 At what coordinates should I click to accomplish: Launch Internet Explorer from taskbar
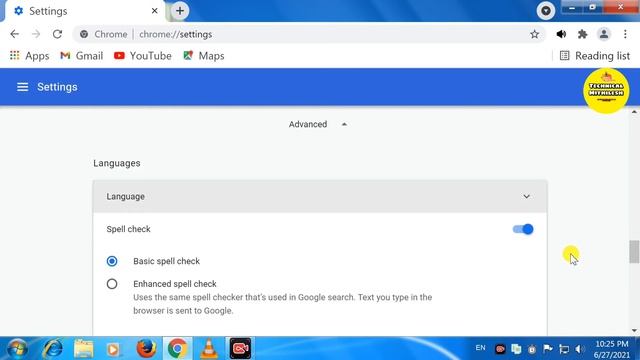[53, 349]
